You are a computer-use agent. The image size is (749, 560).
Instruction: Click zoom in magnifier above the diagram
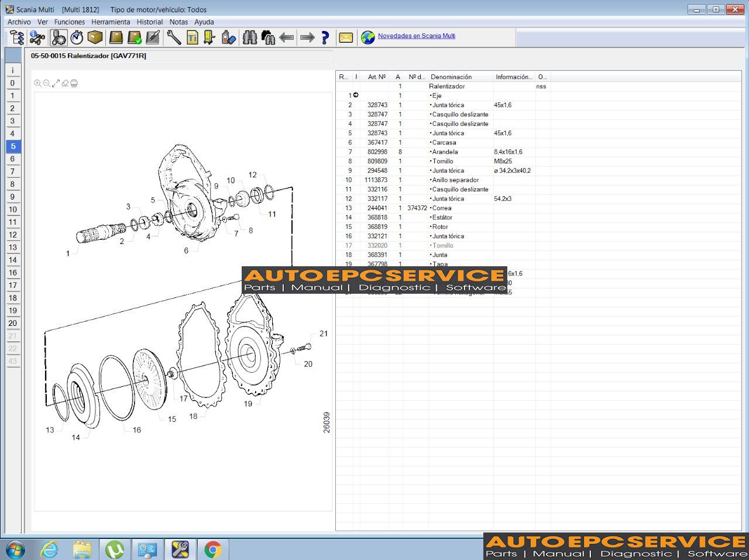(37, 84)
